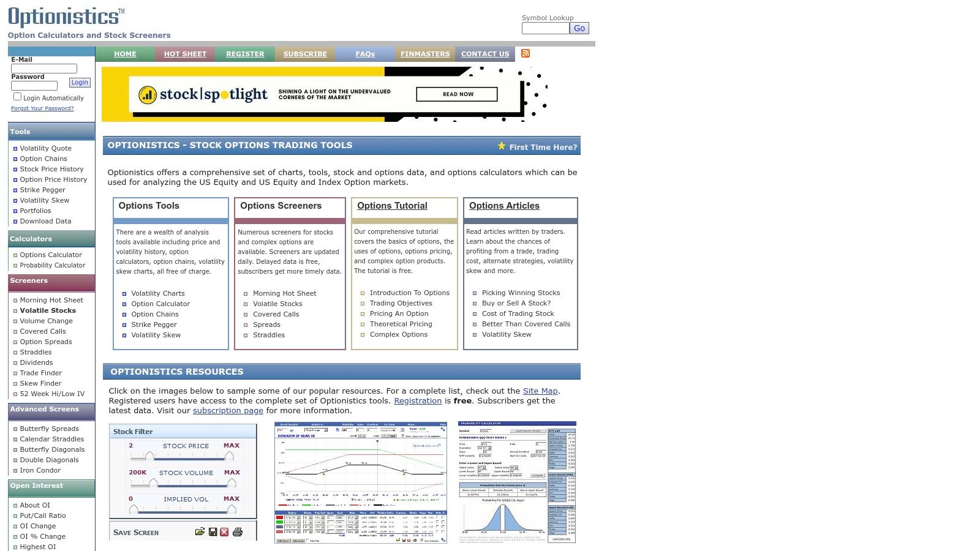980x551 pixels.
Task: Open Calendar Straddles in Advanced Screens
Action: coord(52,439)
